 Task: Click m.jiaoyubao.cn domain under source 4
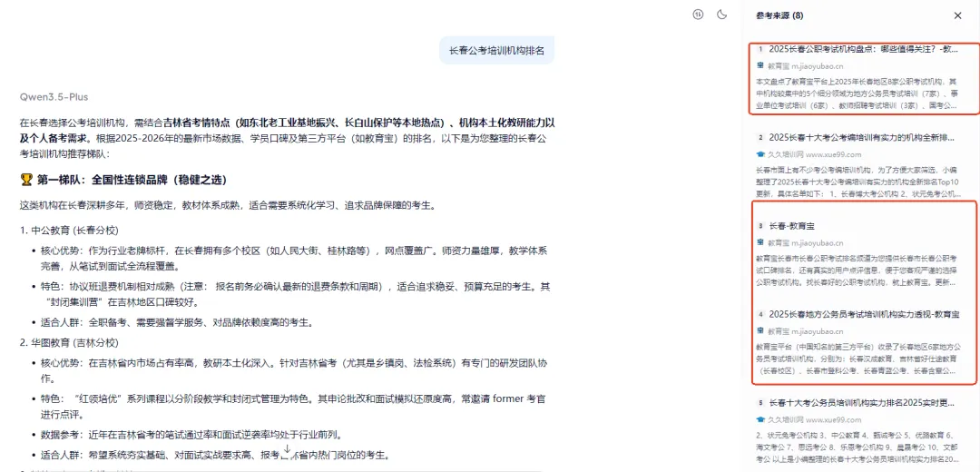[x=818, y=330]
